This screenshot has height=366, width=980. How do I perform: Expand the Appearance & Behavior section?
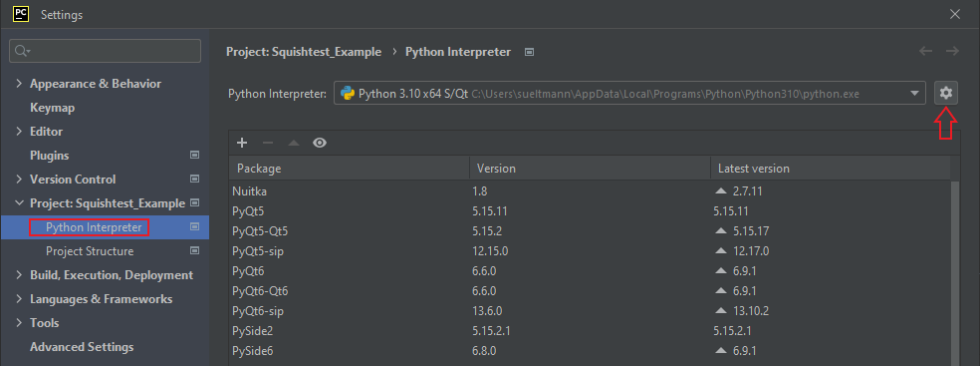tap(19, 84)
